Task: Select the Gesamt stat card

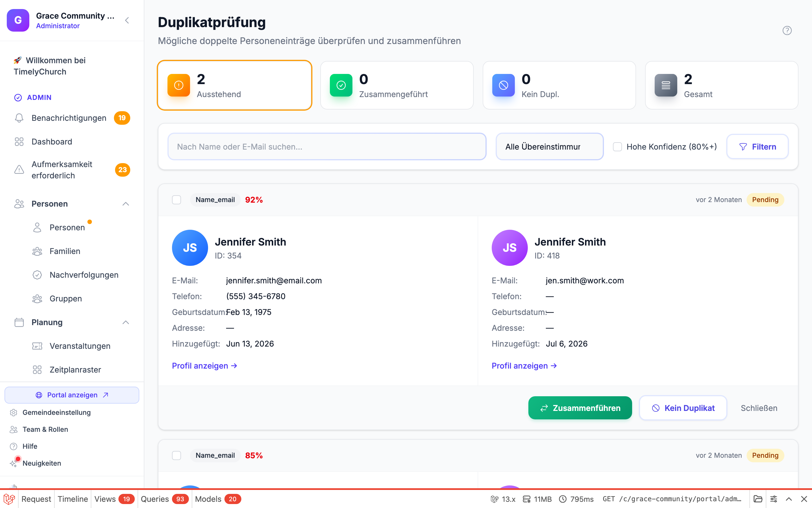Action: point(721,85)
